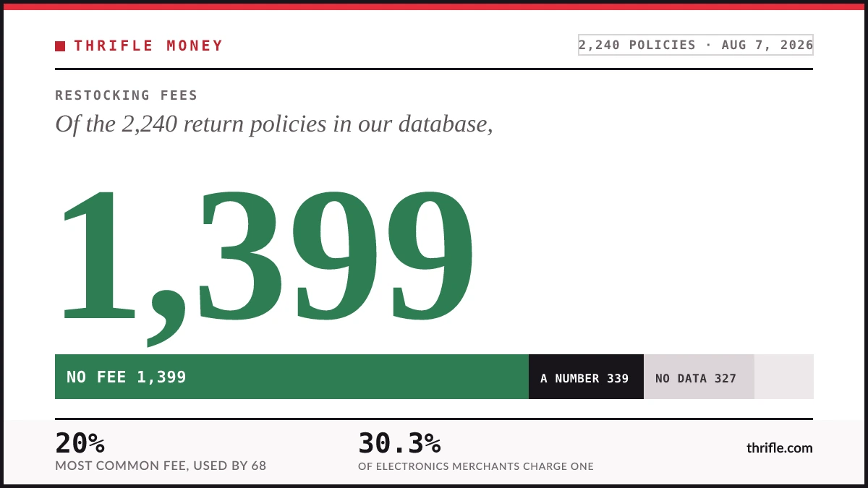Click the 30.3% statistic figure
Image resolution: width=868 pixels, height=488 pixels.
pos(399,442)
